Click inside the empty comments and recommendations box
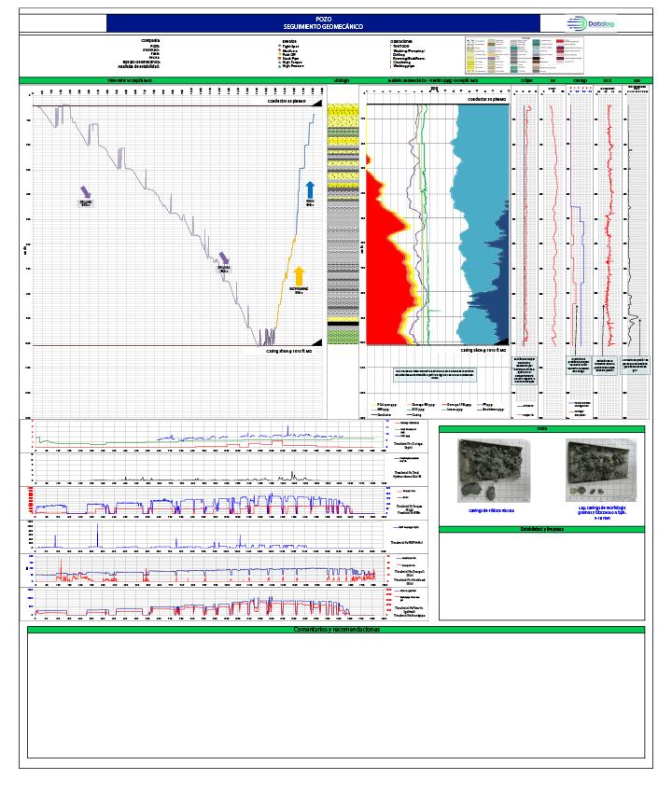Viewport: 672px width, 793px height. (336, 695)
